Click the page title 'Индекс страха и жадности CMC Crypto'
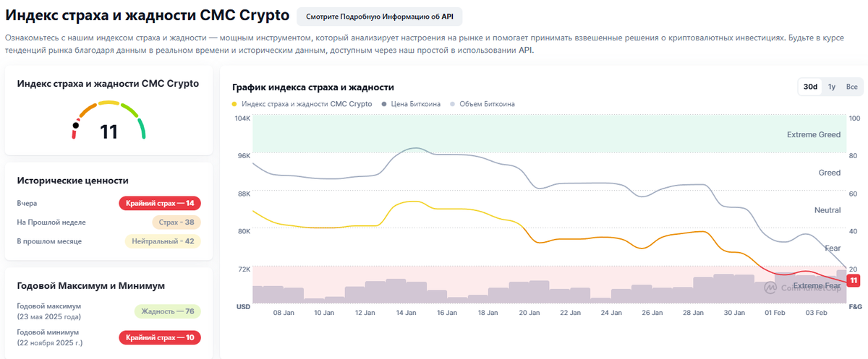 (x=147, y=15)
